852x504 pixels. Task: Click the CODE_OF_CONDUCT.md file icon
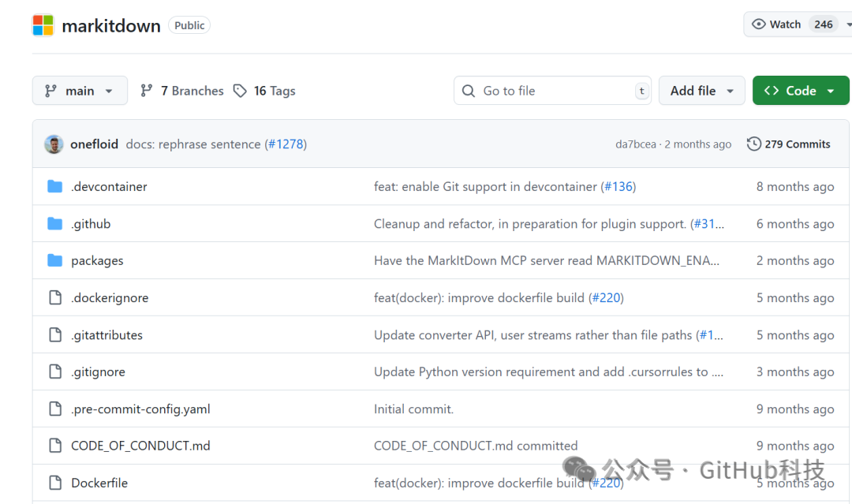[x=55, y=446]
